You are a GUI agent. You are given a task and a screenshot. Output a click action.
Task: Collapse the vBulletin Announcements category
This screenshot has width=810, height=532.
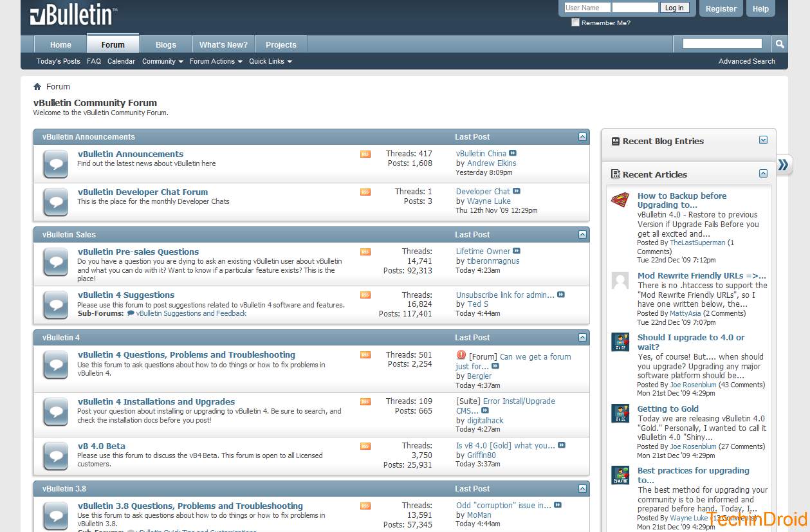click(x=582, y=137)
